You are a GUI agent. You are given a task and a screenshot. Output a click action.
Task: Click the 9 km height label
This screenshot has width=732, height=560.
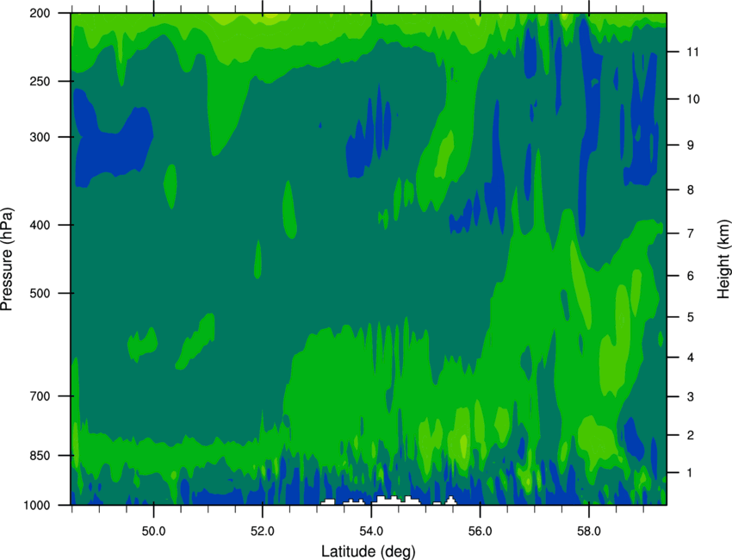691,146
